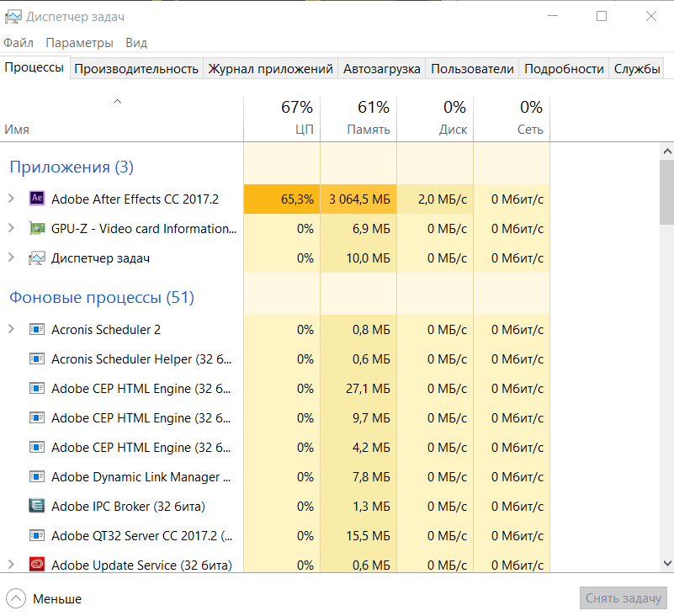This screenshot has height=616, width=674.
Task: Open the Параметры menu
Action: 80,43
